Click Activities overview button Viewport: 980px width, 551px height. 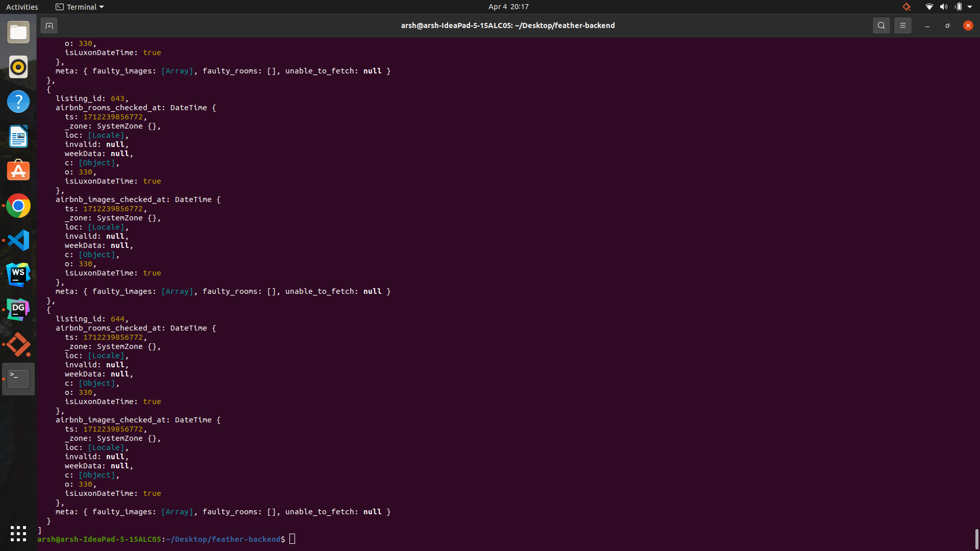pyautogui.click(x=22, y=7)
